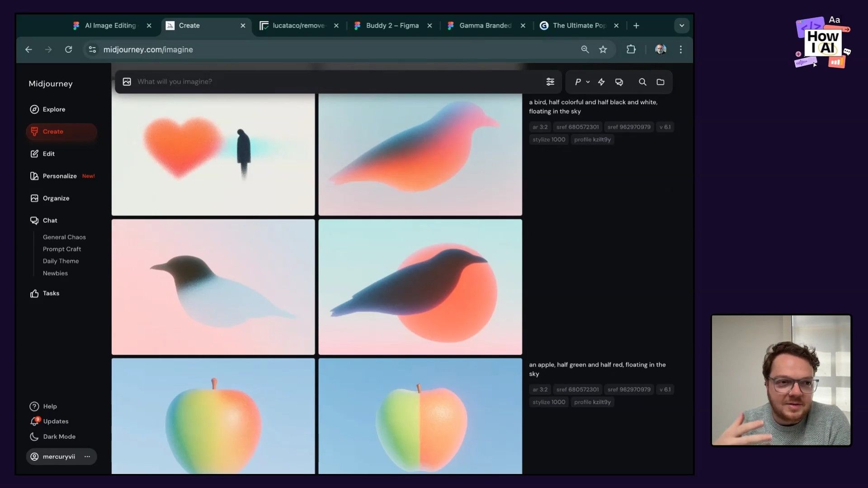Click sref 962970979 tag on bird prompt
The height and width of the screenshot is (488, 868).
point(629,127)
